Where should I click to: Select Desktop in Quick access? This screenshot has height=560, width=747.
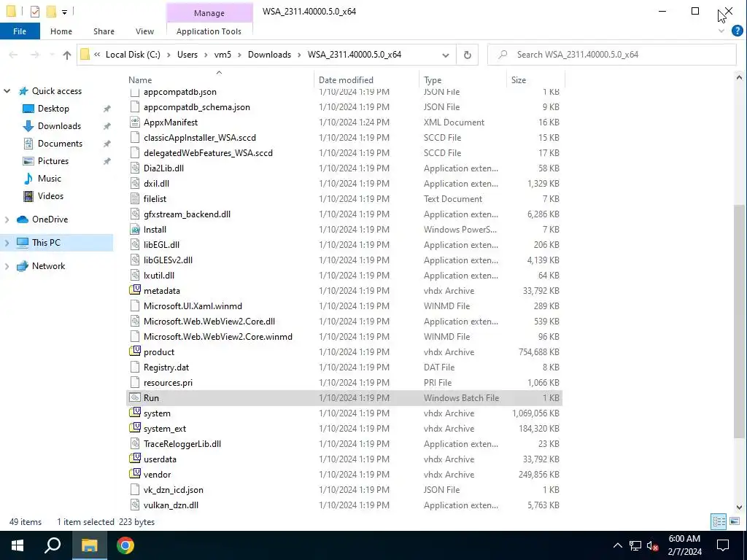point(53,109)
